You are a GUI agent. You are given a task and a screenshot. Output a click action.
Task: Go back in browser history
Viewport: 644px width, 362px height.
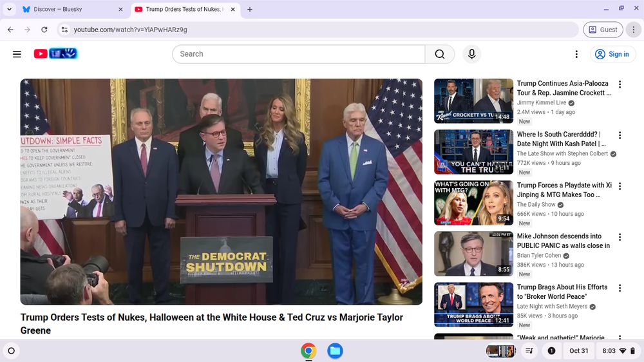coord(11,30)
